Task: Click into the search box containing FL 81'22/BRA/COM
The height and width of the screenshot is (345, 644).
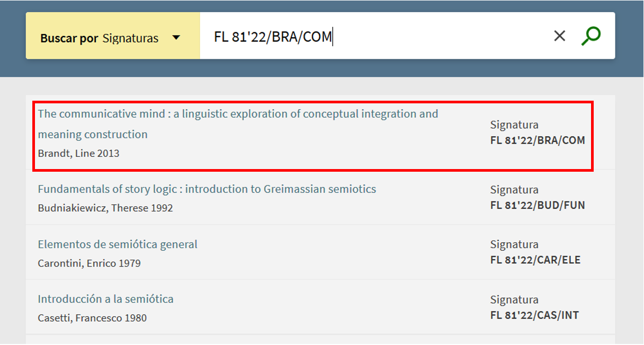Action: point(371,37)
